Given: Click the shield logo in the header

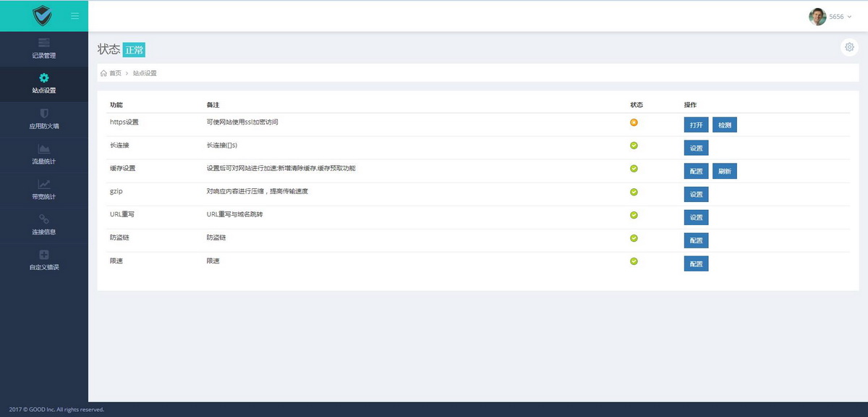Looking at the screenshot, I should click(x=43, y=15).
